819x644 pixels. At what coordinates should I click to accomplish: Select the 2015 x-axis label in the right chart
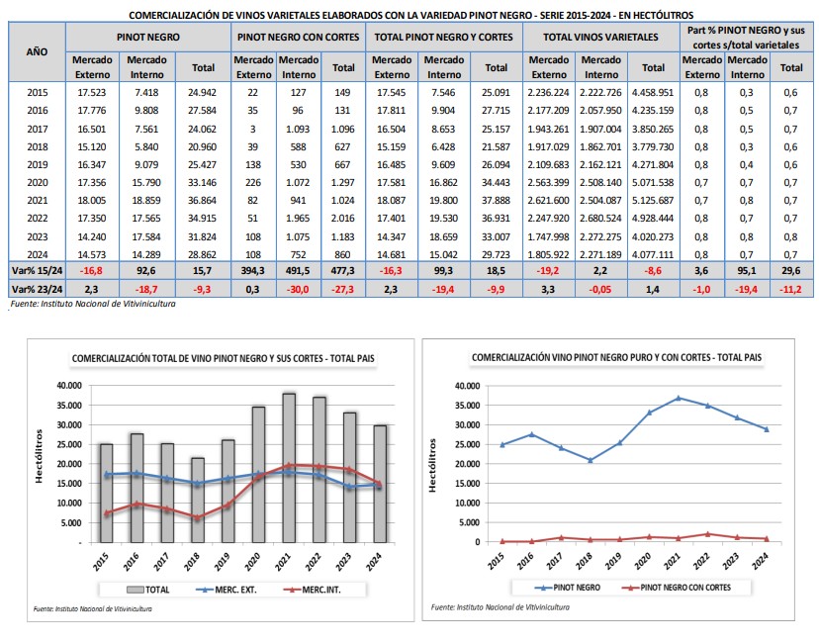[497, 561]
